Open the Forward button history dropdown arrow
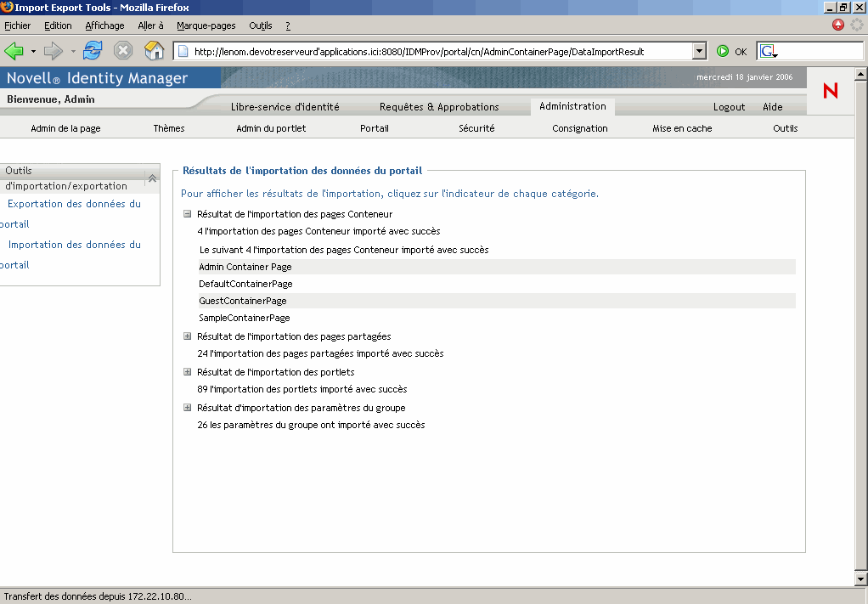This screenshot has height=604, width=868. tap(73, 52)
